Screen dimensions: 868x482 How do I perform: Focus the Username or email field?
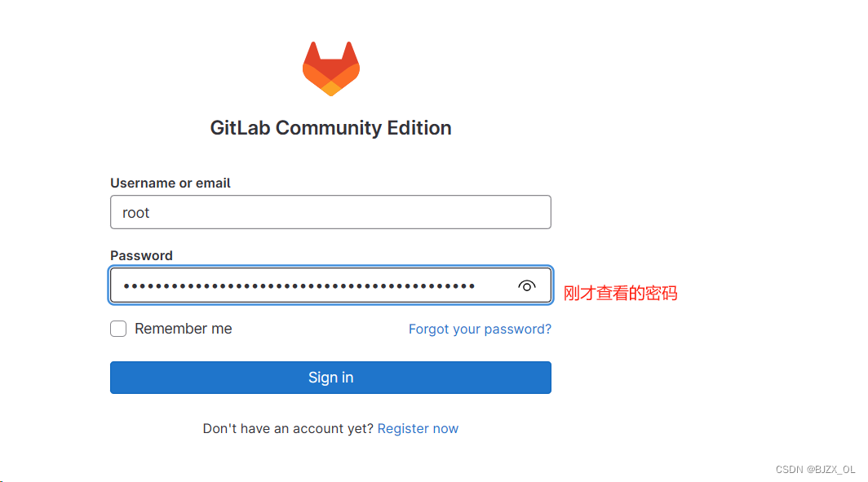330,212
